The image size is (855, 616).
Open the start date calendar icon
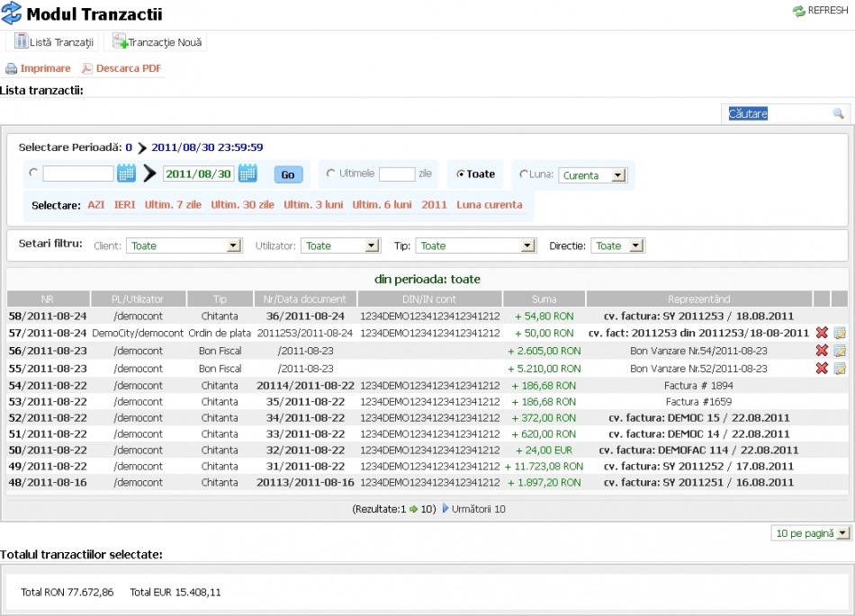click(x=127, y=174)
